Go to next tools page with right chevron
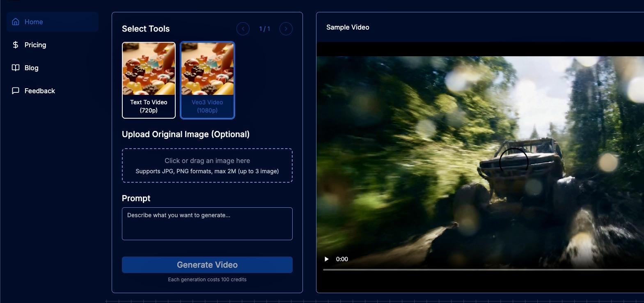 [286, 29]
